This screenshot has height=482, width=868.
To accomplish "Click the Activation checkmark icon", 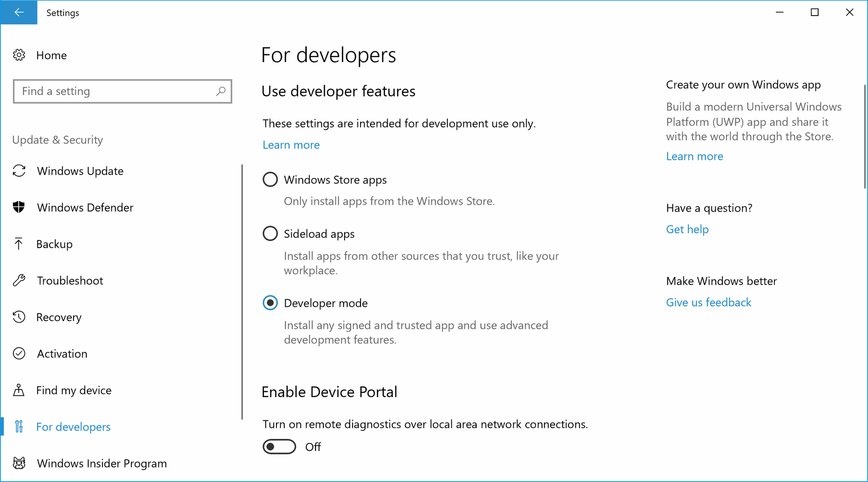I will (19, 353).
